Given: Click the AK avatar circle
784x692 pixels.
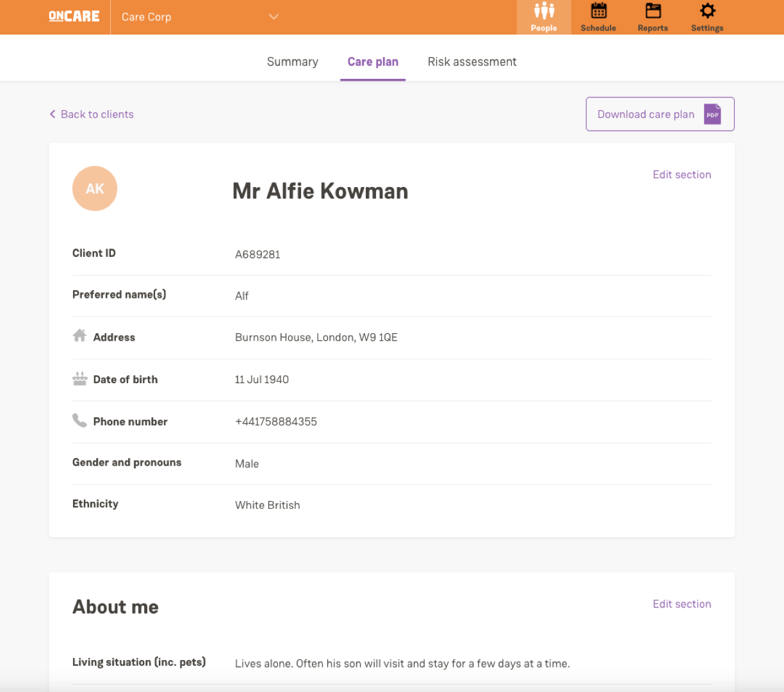Looking at the screenshot, I should [95, 189].
